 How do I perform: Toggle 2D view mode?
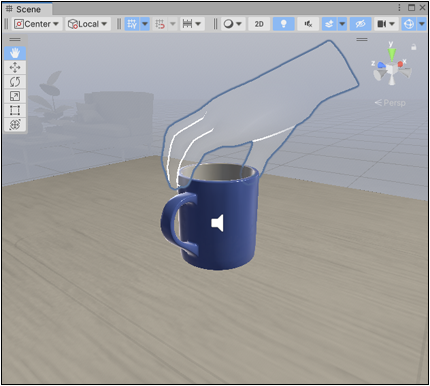tap(259, 24)
